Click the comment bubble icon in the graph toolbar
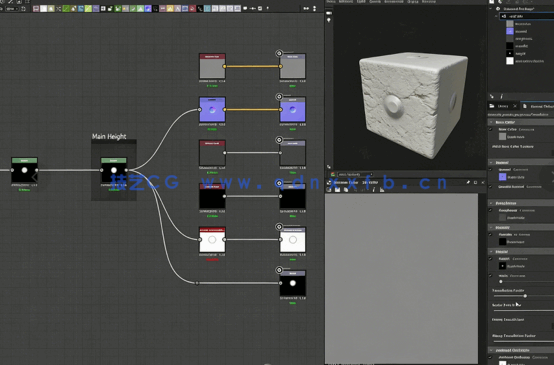 245,8
